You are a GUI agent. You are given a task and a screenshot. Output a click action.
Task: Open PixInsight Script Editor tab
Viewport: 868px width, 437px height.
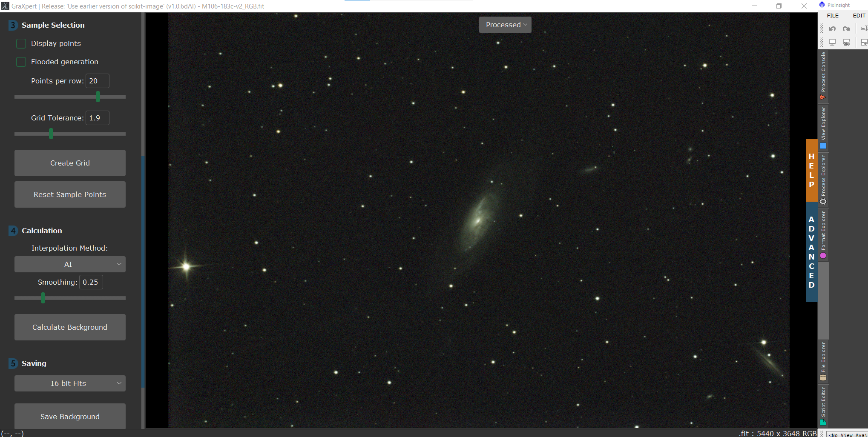click(x=823, y=406)
